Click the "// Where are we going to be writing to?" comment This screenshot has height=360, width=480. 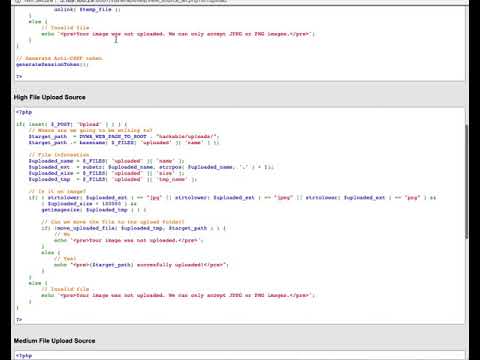[90, 130]
